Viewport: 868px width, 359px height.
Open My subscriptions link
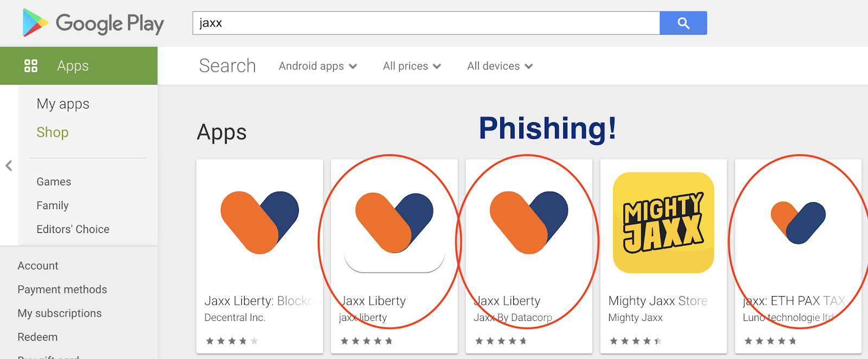(x=60, y=313)
